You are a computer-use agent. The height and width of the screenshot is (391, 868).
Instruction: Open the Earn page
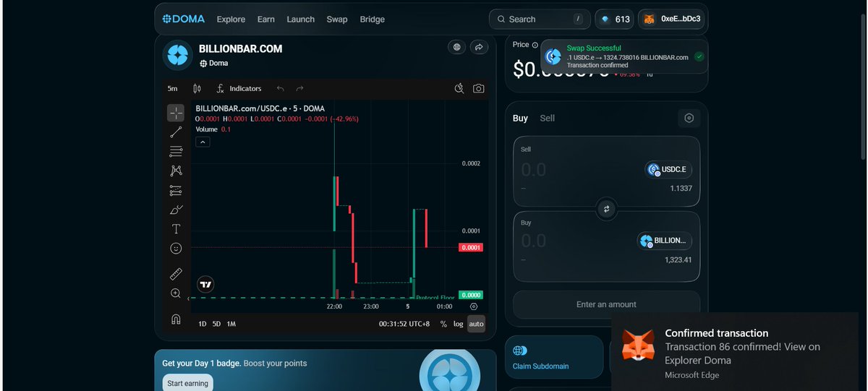point(266,20)
